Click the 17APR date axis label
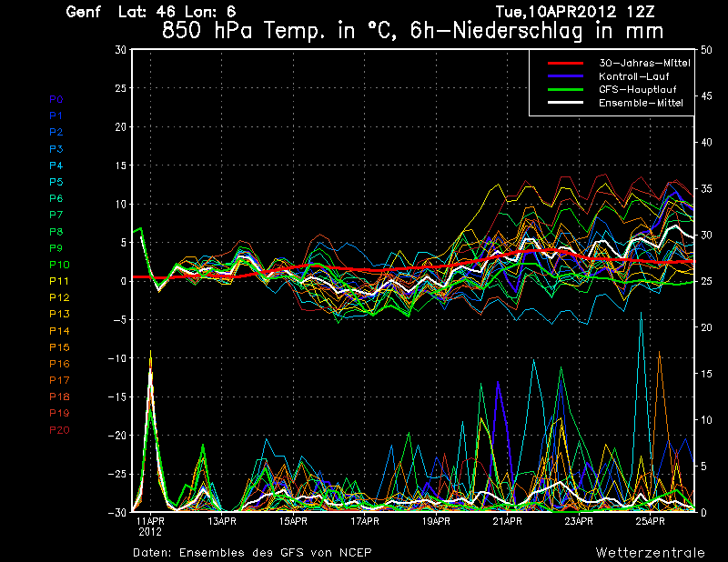 [364, 521]
